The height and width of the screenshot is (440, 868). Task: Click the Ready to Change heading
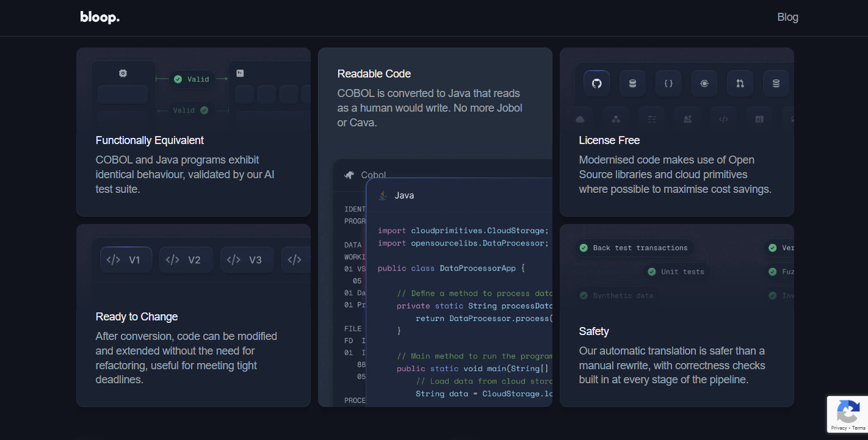point(137,317)
